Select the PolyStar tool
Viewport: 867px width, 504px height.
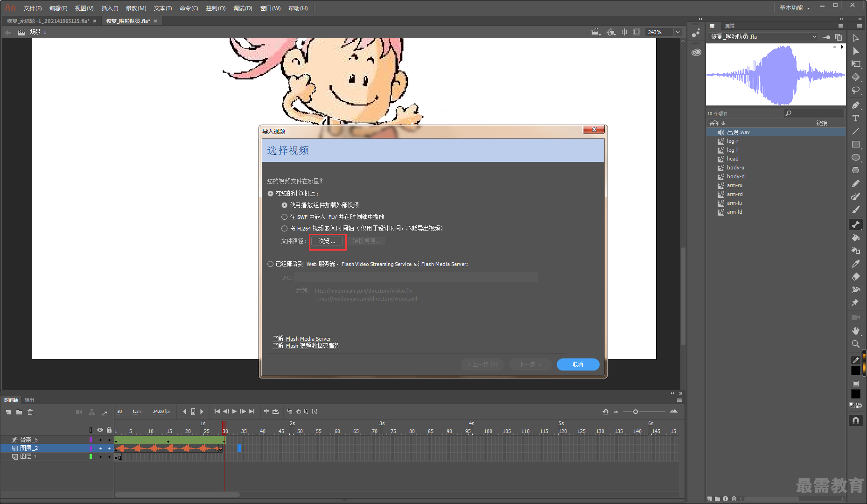tap(856, 171)
